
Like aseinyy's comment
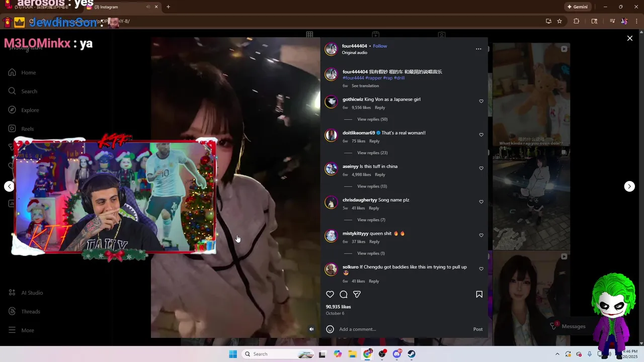pos(481,168)
